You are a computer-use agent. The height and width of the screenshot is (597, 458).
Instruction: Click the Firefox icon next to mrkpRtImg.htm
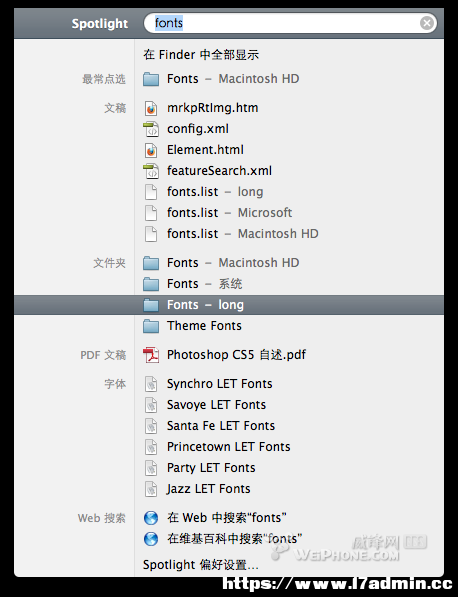[x=151, y=108]
